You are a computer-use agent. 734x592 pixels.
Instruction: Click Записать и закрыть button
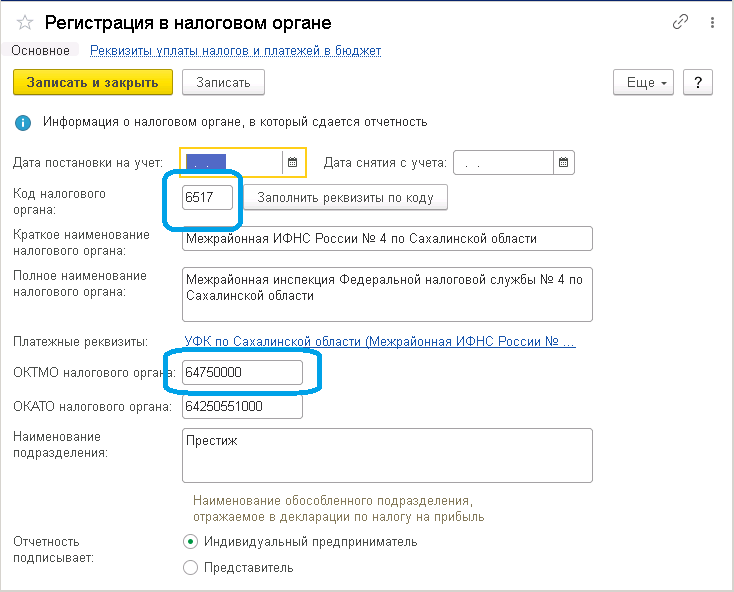93,82
